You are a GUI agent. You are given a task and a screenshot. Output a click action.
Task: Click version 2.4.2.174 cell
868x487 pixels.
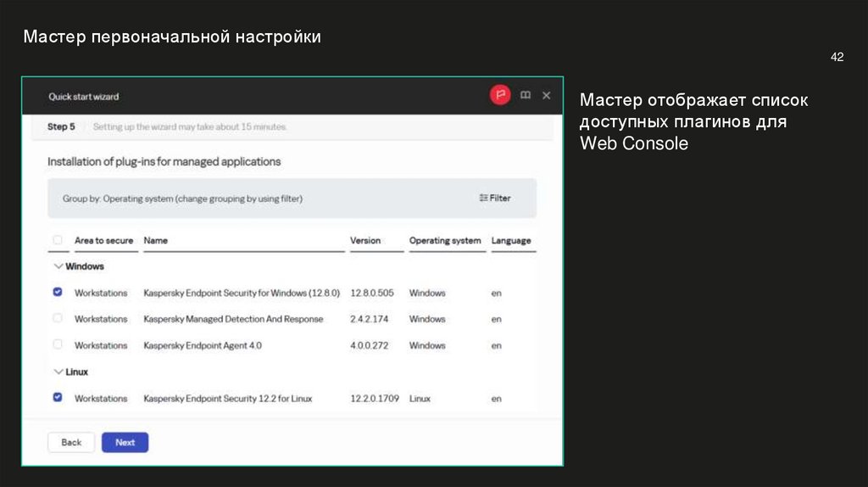point(370,319)
